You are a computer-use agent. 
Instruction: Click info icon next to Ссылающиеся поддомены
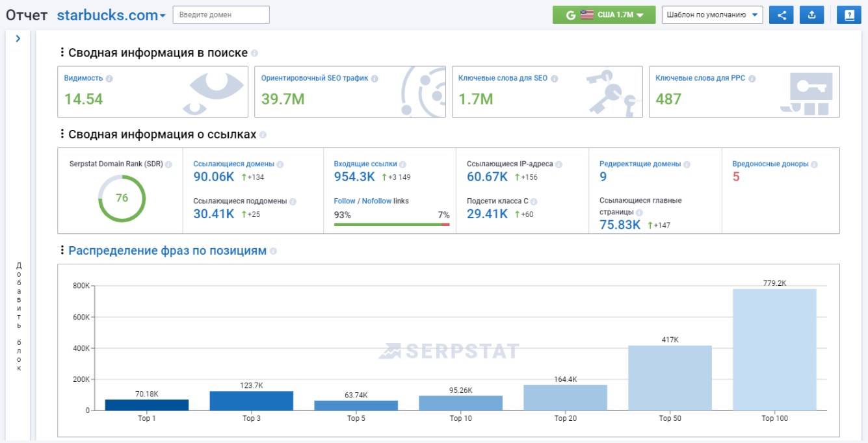293,201
